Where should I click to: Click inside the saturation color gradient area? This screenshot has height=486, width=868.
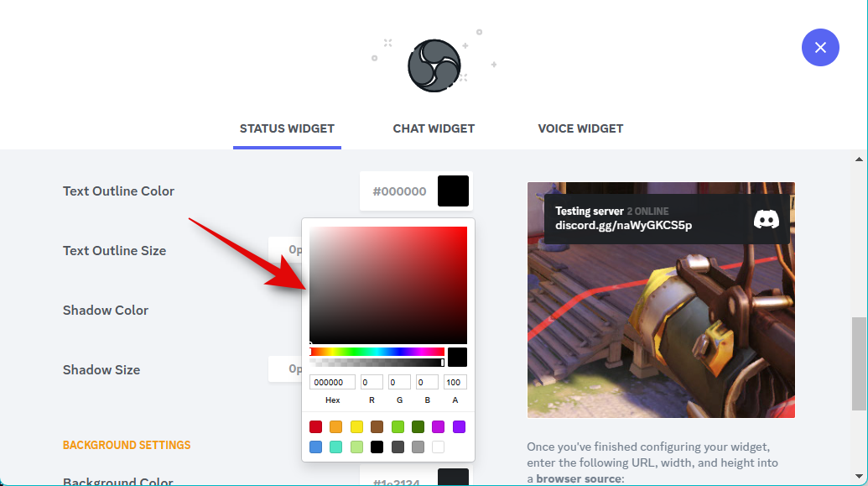(388, 285)
